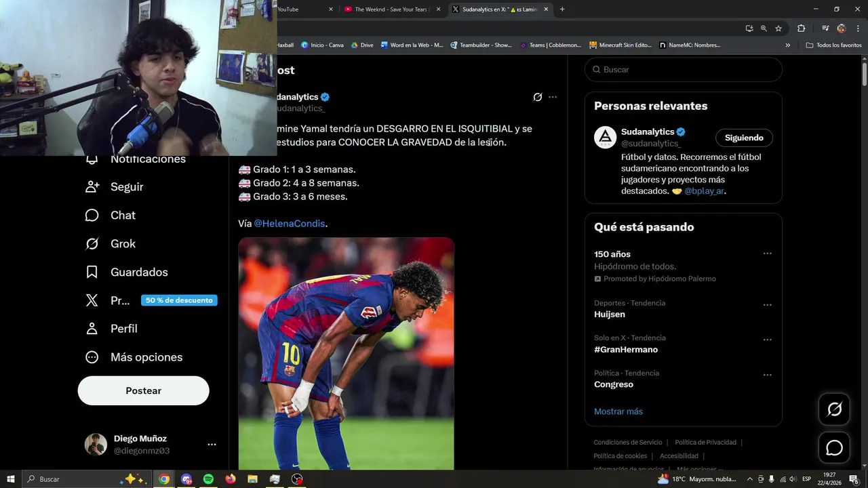
Task: Open File Explorer from the taskbar
Action: [252, 479]
